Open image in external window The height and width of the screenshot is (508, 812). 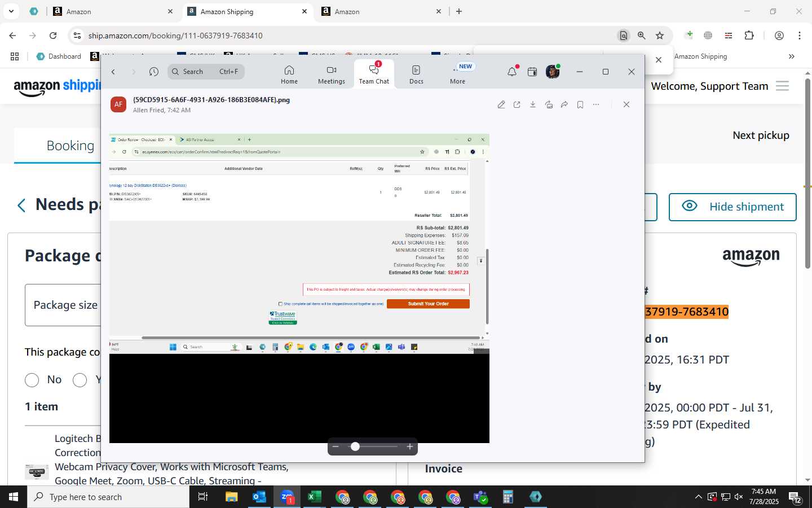[517, 104]
